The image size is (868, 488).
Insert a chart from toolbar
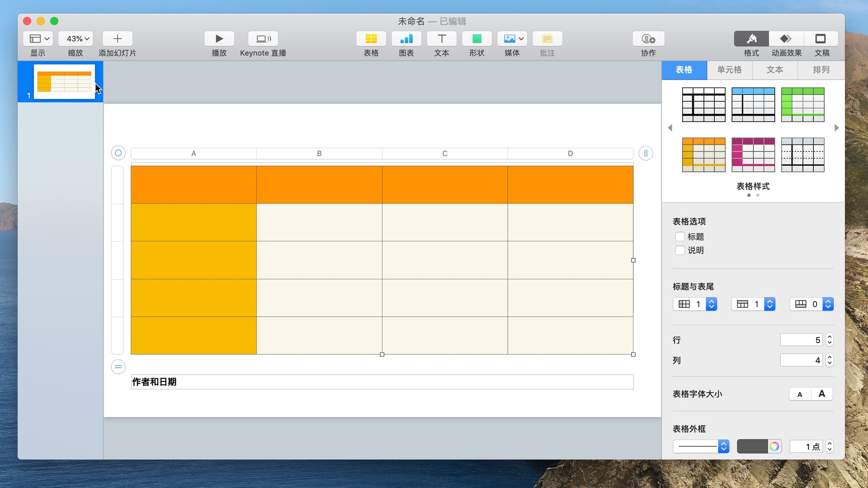(406, 39)
